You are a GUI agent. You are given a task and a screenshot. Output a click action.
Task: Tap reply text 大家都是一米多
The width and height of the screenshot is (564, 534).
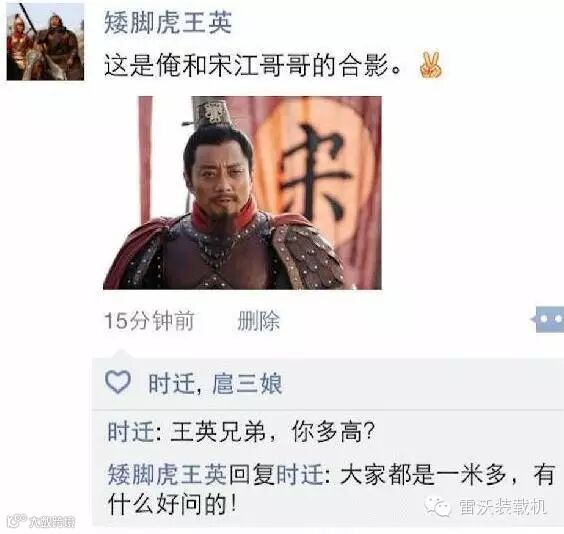pos(423,475)
